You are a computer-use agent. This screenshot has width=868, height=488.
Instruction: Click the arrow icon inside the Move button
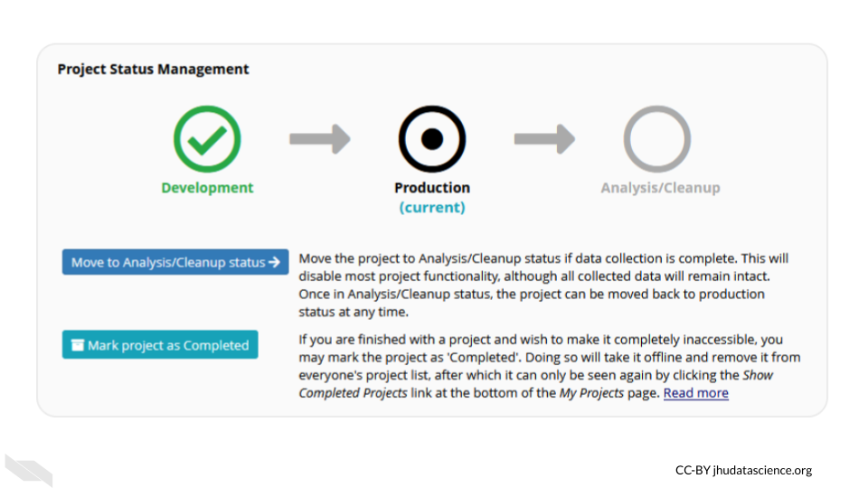coord(274,262)
